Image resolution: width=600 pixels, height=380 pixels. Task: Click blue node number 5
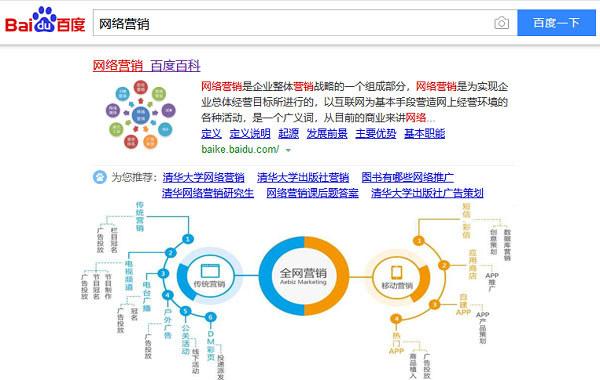186,311
